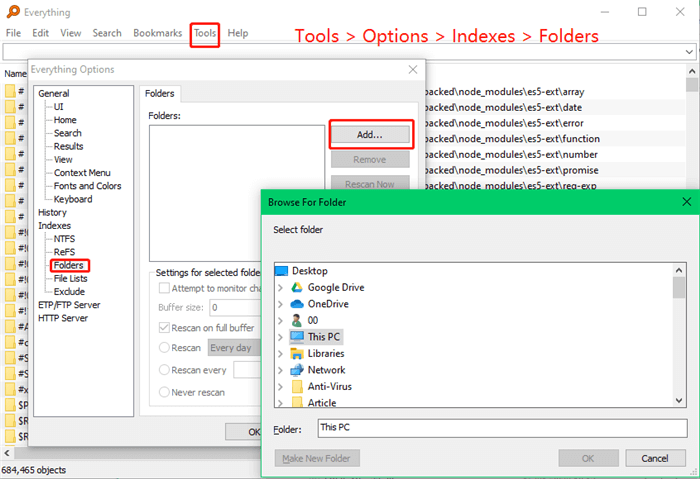Select Fonts and Colors in options tree
Viewport: 700px width, 479px height.
88,186
